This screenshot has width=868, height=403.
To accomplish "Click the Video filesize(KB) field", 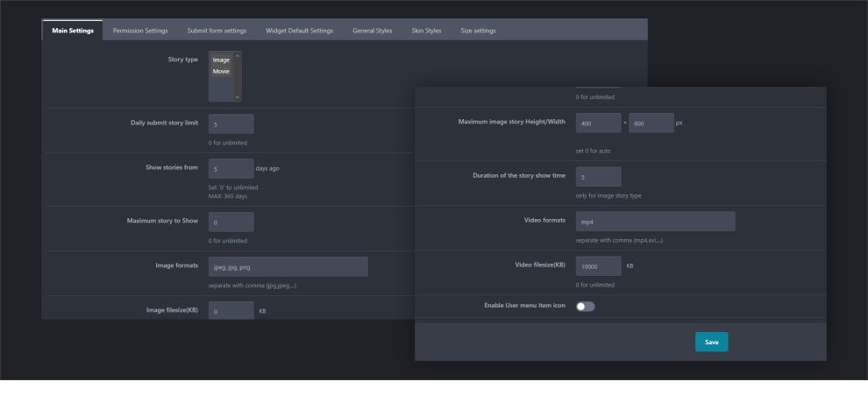I will (599, 265).
